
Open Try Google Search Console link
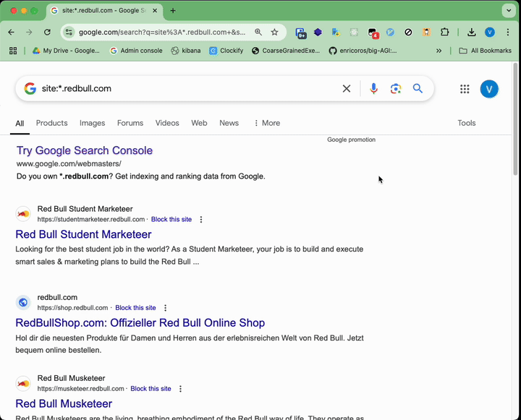[85, 150]
